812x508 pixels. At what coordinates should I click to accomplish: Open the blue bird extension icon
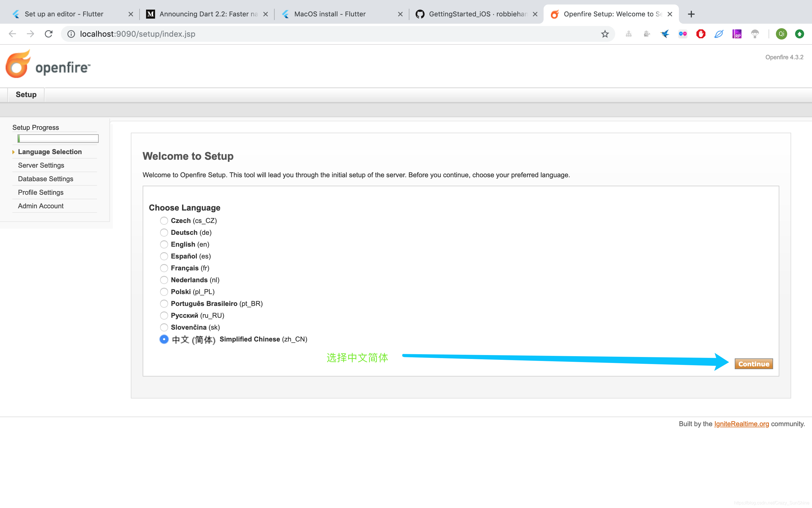pos(665,34)
